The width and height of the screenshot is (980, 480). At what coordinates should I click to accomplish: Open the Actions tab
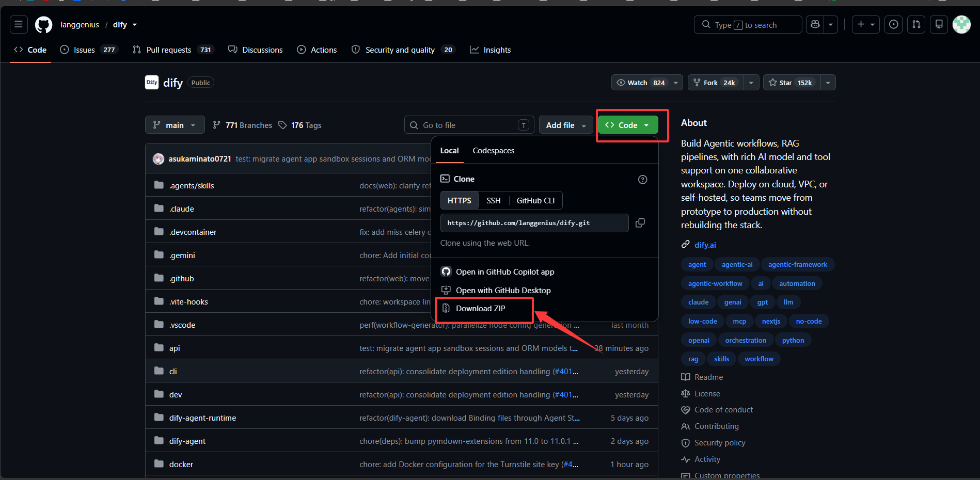[x=317, y=50]
